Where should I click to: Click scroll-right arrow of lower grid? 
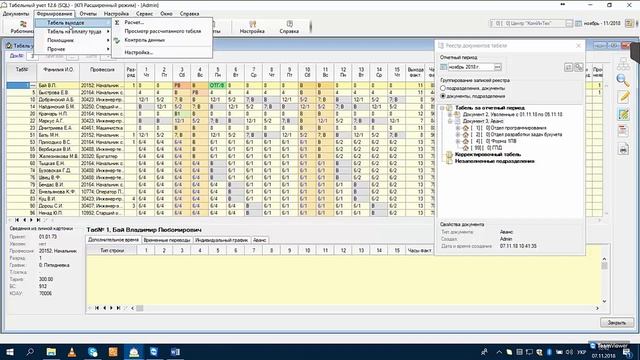[597, 308]
